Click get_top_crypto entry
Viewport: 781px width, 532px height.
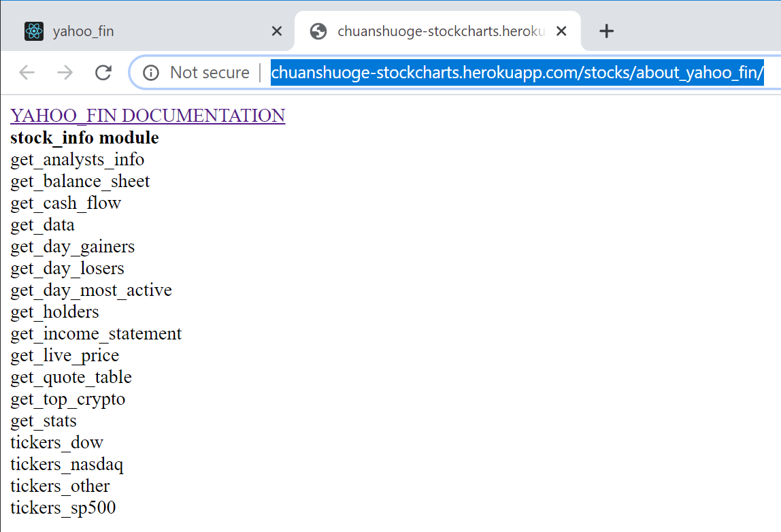(68, 399)
